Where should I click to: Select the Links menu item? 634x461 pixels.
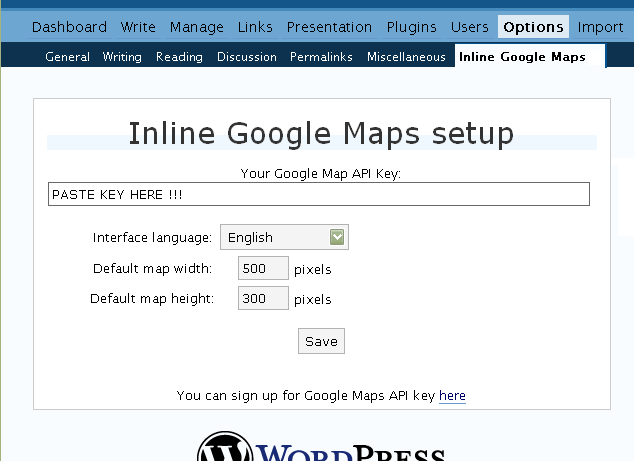255,27
